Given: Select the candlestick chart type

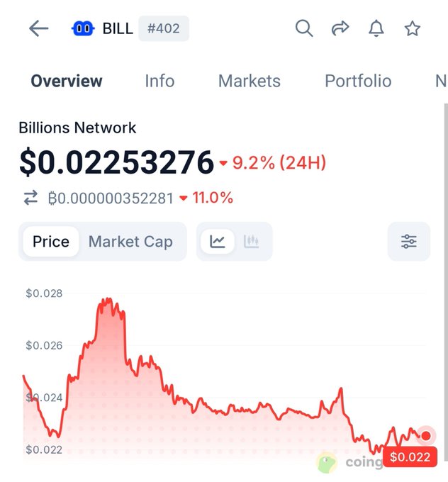Looking at the screenshot, I should tap(251, 241).
